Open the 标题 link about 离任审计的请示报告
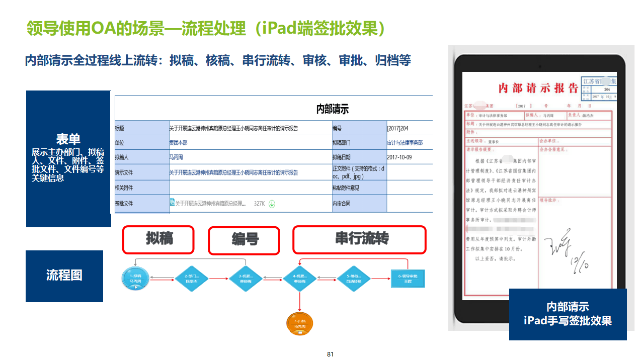The image size is (644, 362). pos(233,129)
